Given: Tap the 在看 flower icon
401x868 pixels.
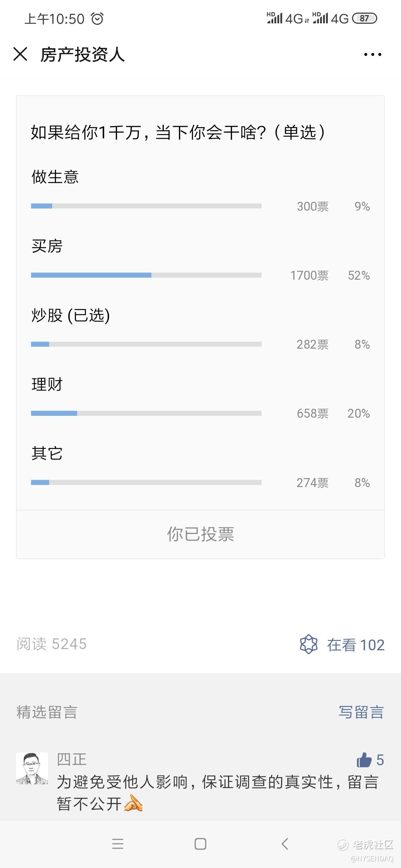Looking at the screenshot, I should 309,644.
